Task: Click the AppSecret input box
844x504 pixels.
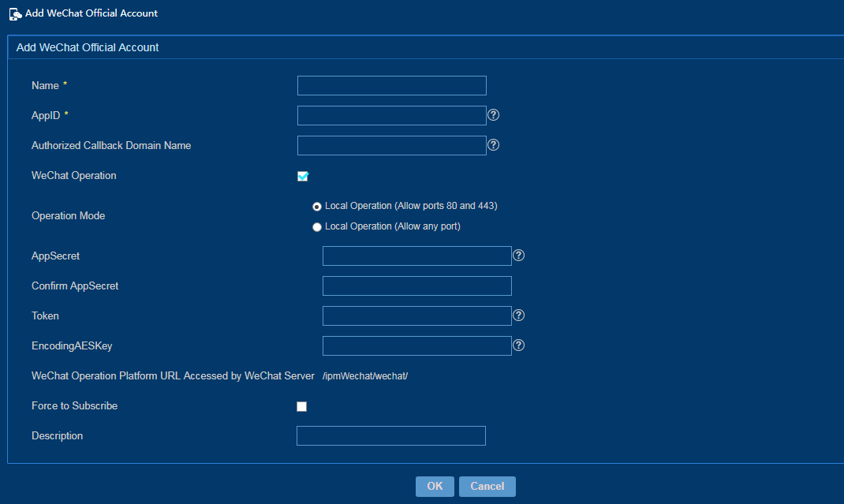Action: pyautogui.click(x=417, y=256)
